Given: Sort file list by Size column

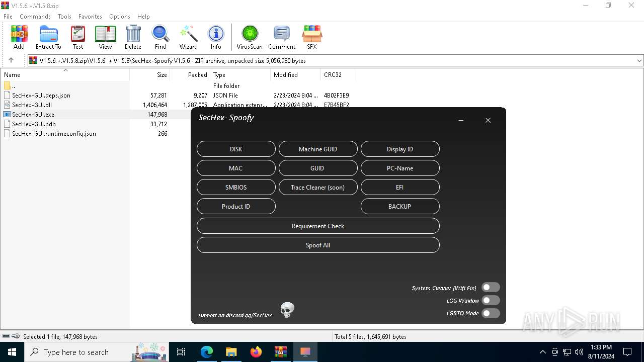Looking at the screenshot, I should [149, 74].
